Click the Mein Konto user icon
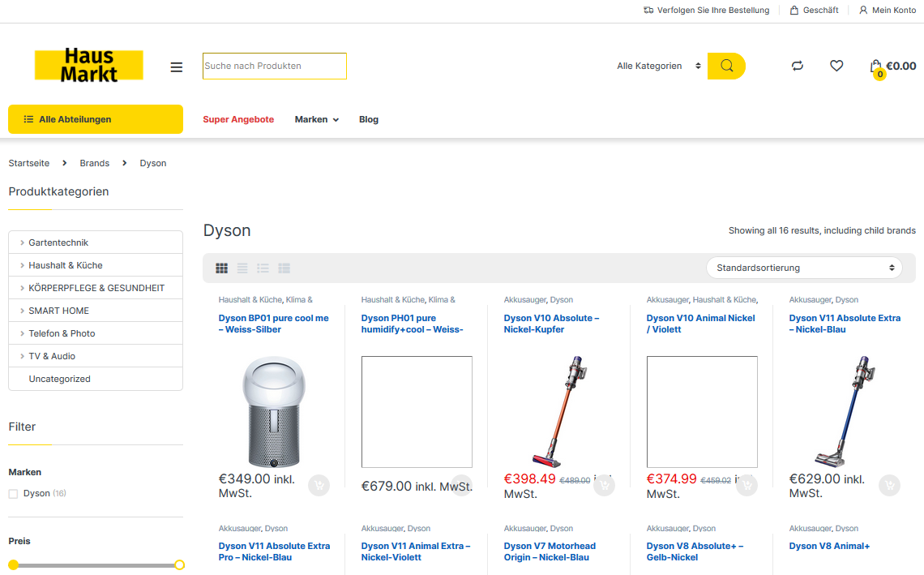 (x=863, y=10)
